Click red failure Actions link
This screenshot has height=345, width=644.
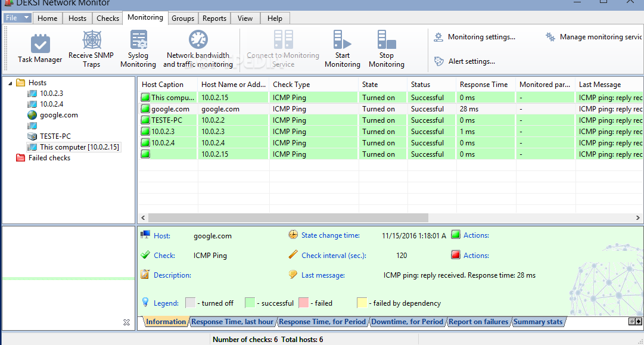[476, 255]
